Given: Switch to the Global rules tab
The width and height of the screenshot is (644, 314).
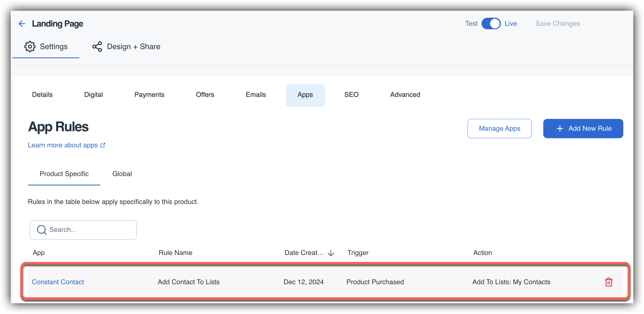Looking at the screenshot, I should tap(122, 174).
